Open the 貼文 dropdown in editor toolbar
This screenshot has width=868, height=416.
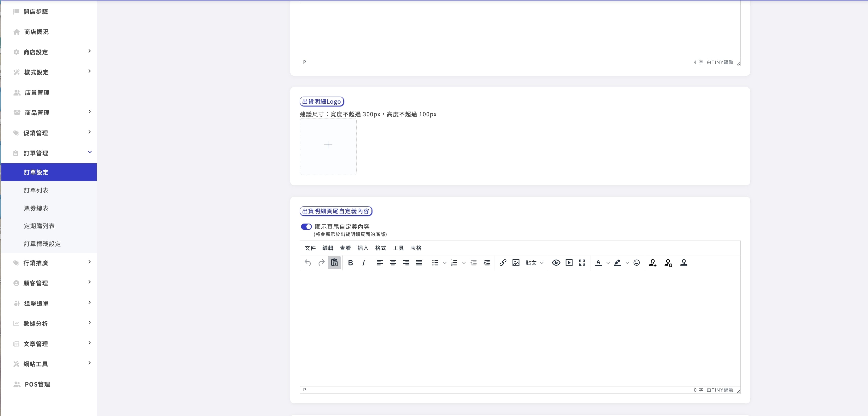(534, 263)
